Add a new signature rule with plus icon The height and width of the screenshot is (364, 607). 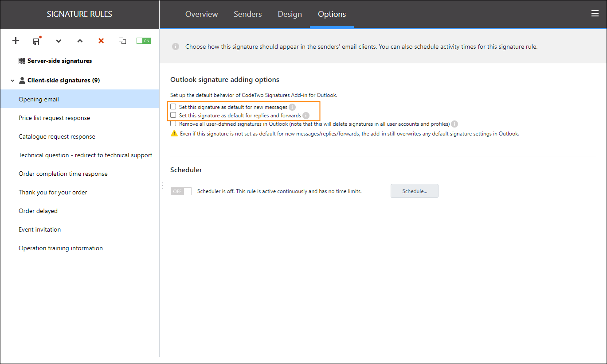pos(16,41)
